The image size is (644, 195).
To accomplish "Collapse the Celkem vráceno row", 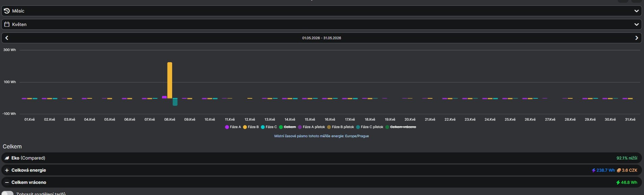I will tap(322, 182).
